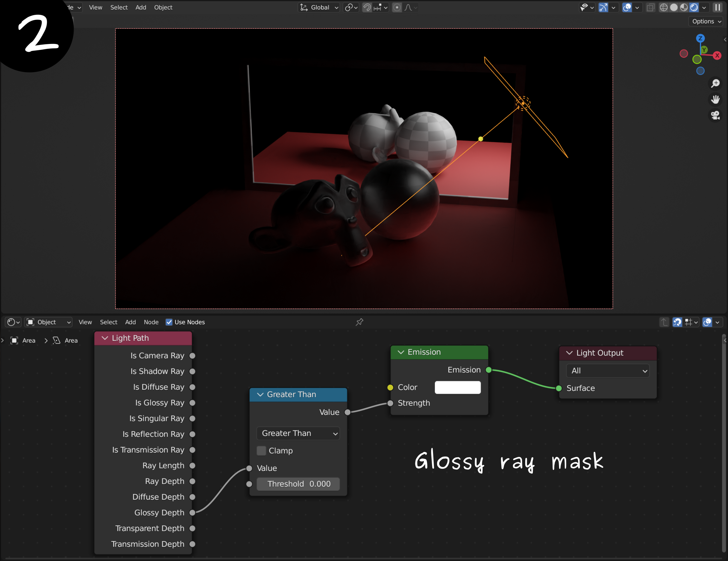Toggle viewport gizmos display

pyautogui.click(x=603, y=7)
